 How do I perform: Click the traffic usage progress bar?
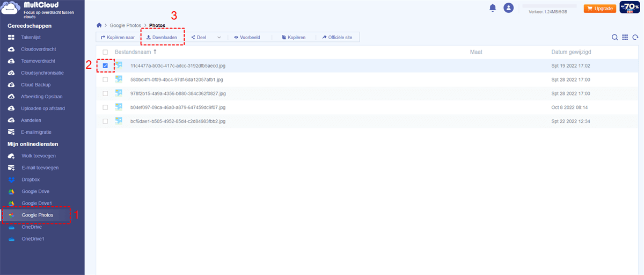pos(549,6)
